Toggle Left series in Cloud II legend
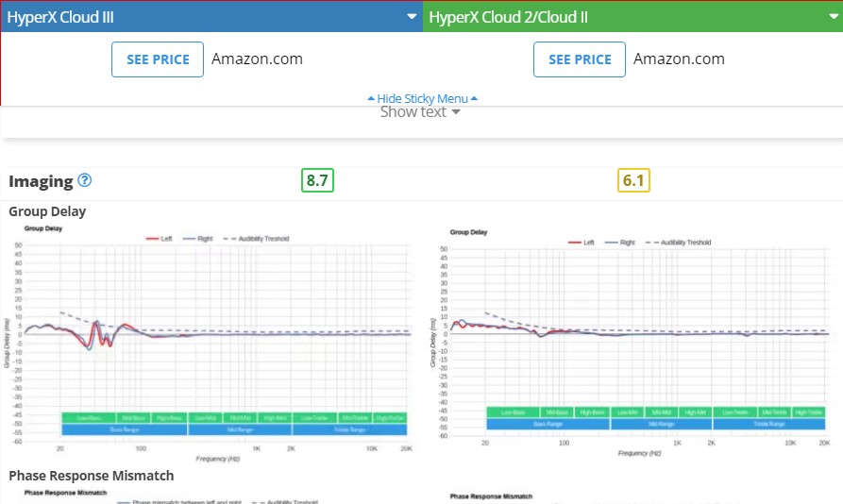This screenshot has height=504, width=843. click(582, 243)
